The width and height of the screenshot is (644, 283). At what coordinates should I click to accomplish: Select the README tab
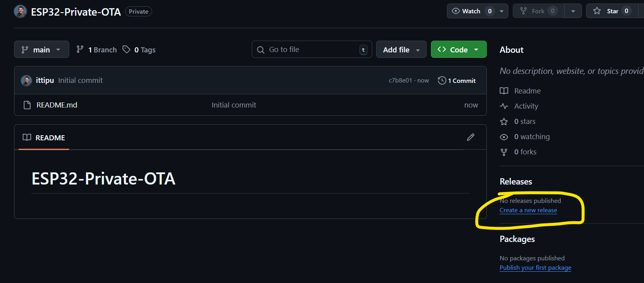[x=44, y=138]
